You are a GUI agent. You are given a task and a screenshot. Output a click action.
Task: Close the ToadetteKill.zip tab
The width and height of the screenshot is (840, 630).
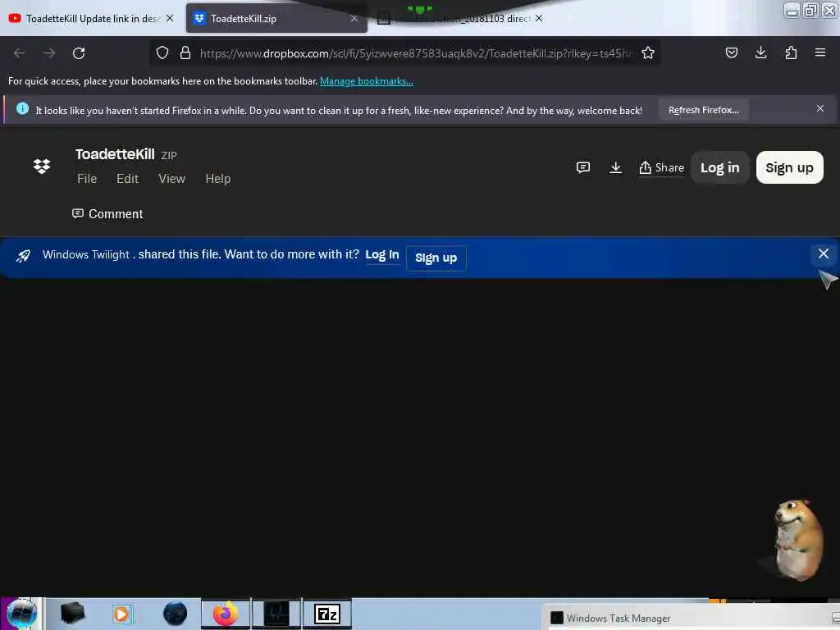[x=354, y=18]
